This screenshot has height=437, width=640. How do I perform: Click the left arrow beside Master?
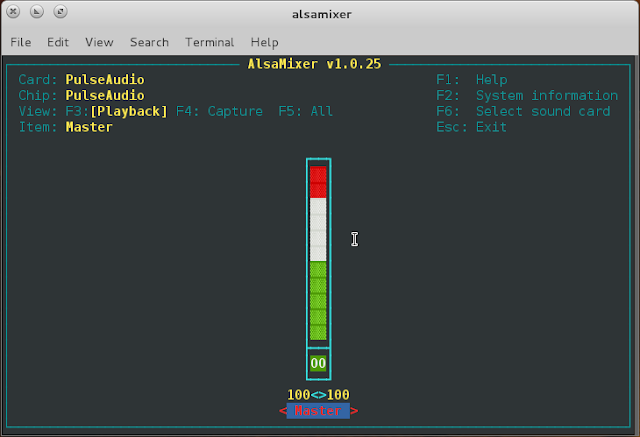(282, 411)
